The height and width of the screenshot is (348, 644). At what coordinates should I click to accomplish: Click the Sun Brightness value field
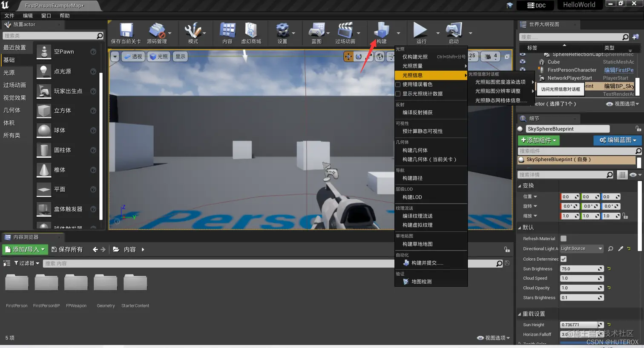(x=582, y=269)
